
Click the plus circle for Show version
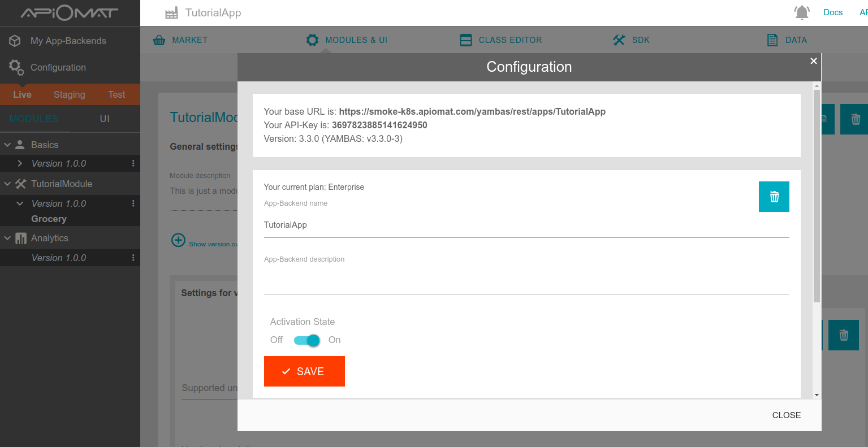point(178,240)
